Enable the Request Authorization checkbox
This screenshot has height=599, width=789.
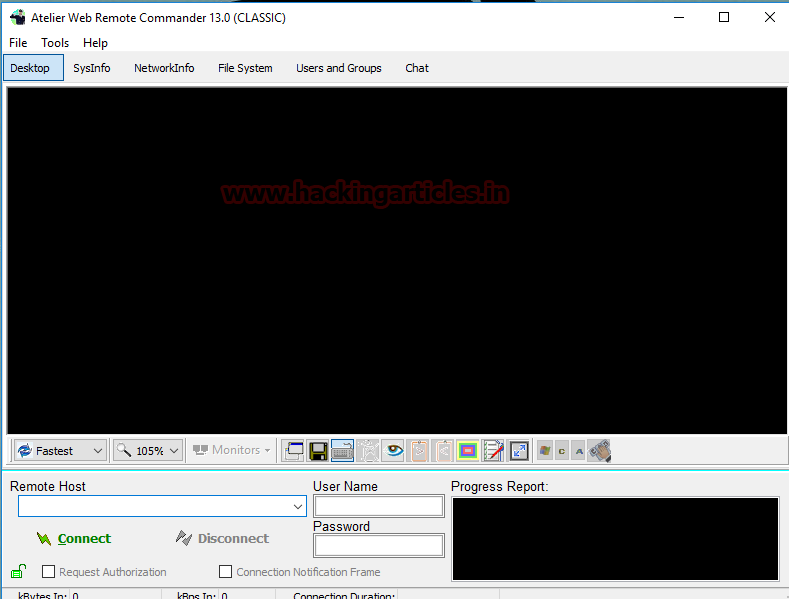point(49,572)
